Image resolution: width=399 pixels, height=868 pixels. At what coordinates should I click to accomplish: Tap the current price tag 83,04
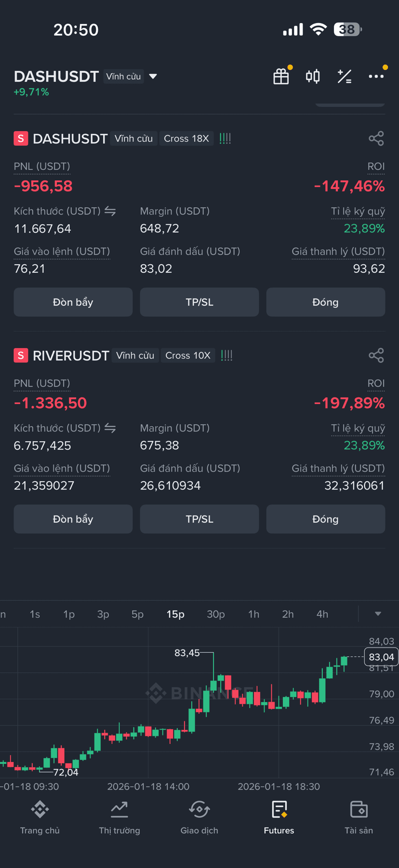click(x=381, y=657)
